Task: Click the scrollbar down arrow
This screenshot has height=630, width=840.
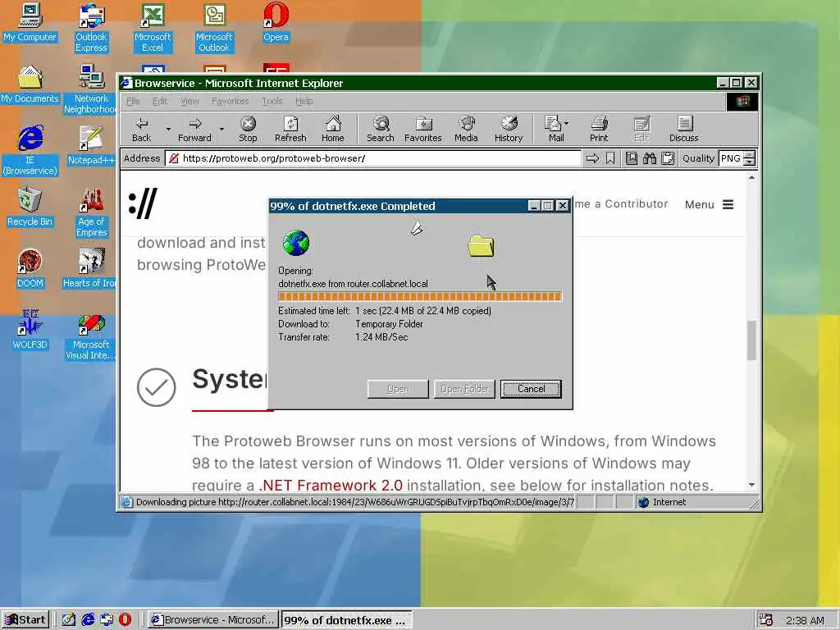Action: coord(751,485)
